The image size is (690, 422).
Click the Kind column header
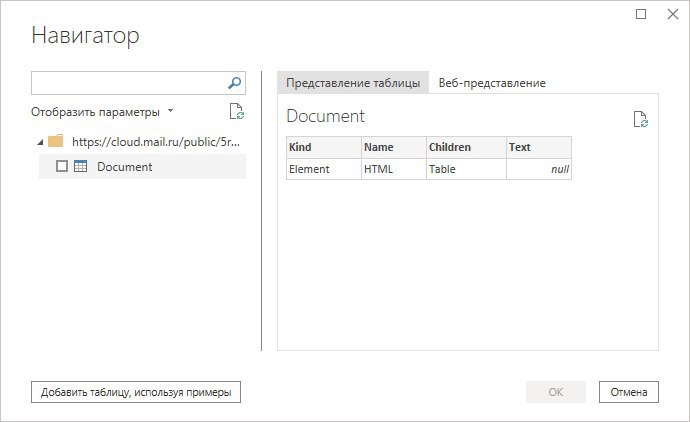pos(324,147)
